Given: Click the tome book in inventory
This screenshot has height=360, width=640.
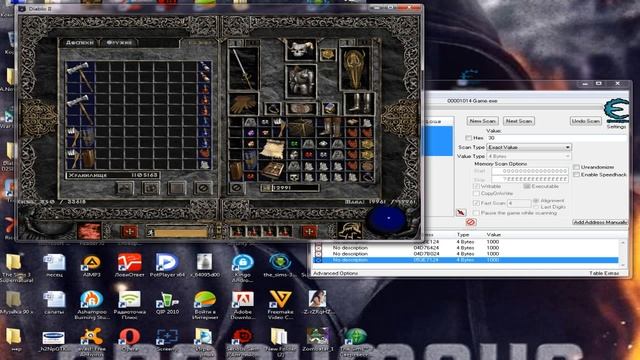Looking at the screenshot, I should (273, 170).
